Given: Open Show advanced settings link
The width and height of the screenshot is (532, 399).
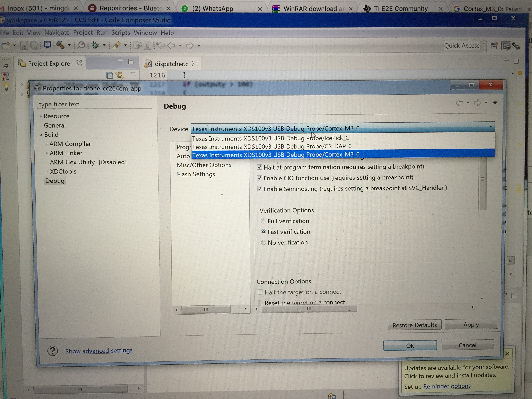Looking at the screenshot, I should 99,351.
